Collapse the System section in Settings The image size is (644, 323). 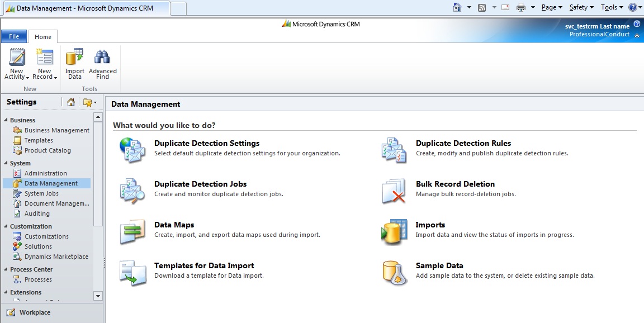pyautogui.click(x=6, y=163)
